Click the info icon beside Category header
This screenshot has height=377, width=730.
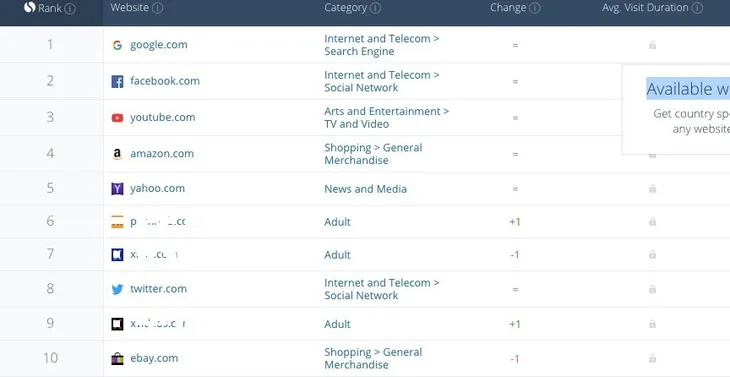(x=375, y=8)
